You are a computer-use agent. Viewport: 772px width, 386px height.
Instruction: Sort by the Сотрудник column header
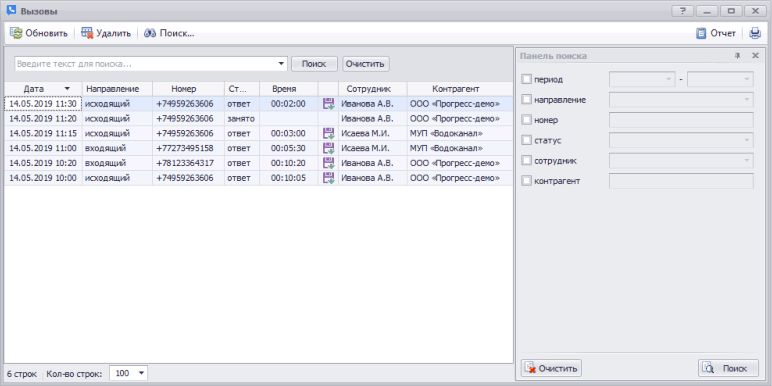(x=368, y=89)
